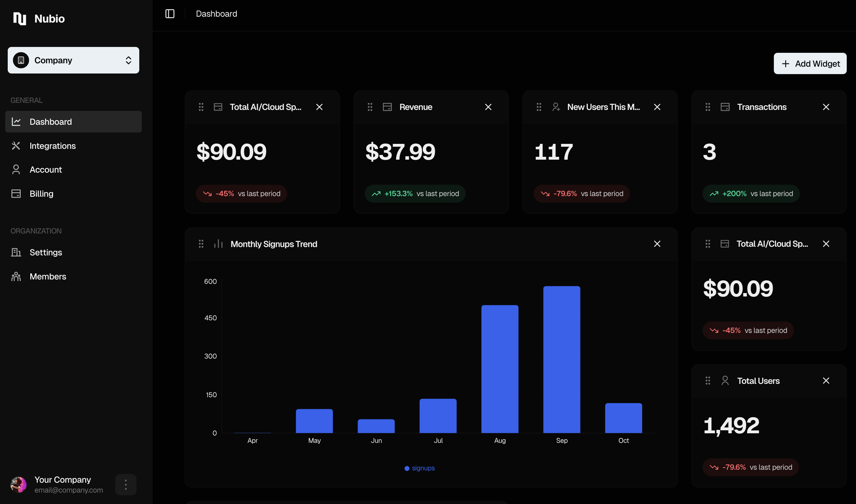This screenshot has height=504, width=856.
Task: Click the Billing card icon
Action: click(x=16, y=194)
